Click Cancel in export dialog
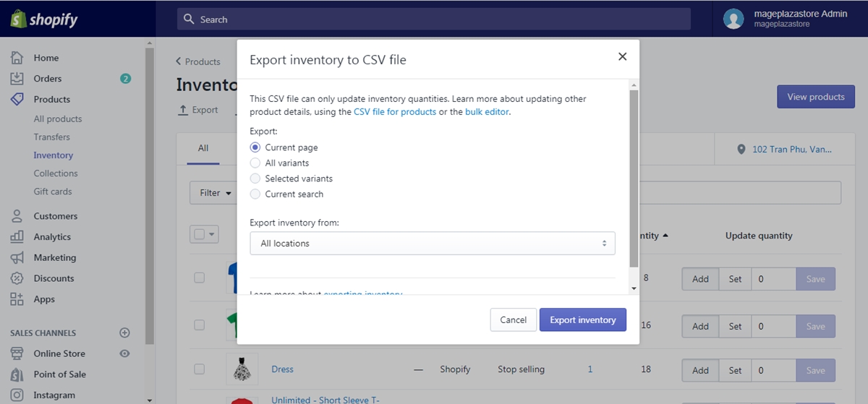This screenshot has height=404, width=868. coord(514,320)
